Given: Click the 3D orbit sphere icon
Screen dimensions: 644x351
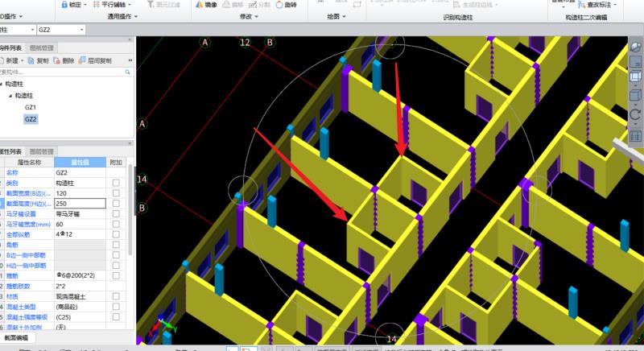Looking at the screenshot, I should 635,47.
